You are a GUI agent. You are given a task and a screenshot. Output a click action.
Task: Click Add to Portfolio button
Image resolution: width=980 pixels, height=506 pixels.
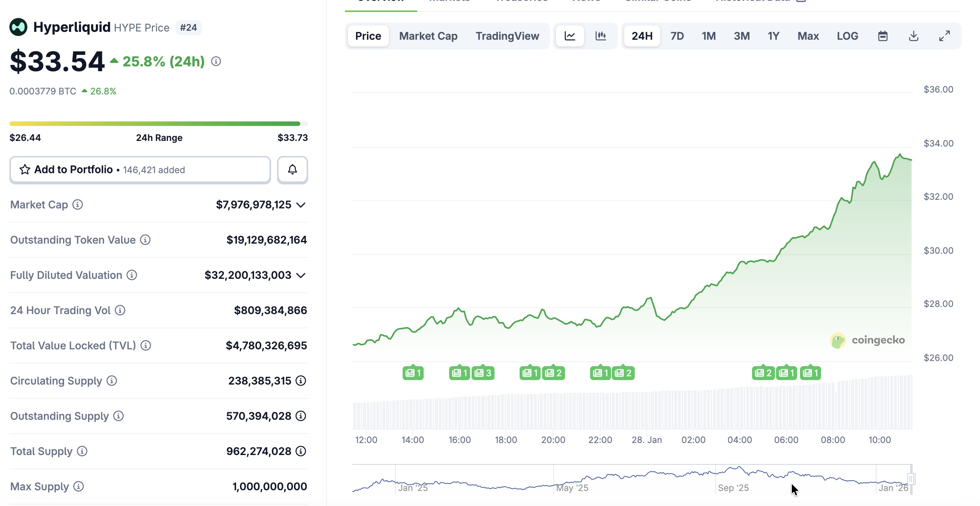tap(140, 170)
